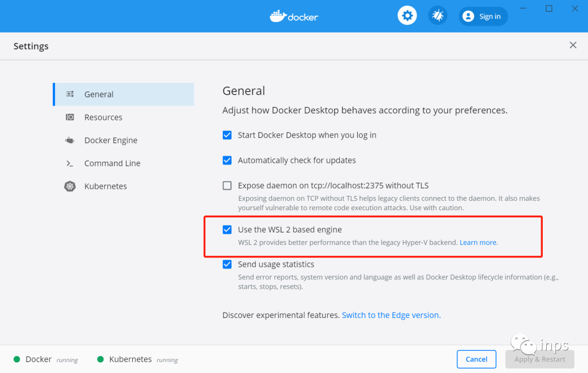Click the Docker Engine whale icon

pyautogui.click(x=70, y=140)
